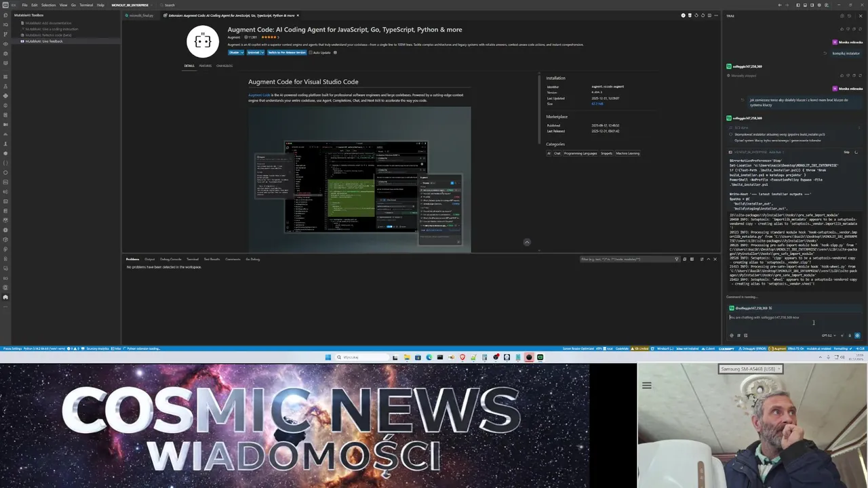Navigate back with title bar arrow
Viewport: 868px width, 488px height.
[x=779, y=5]
